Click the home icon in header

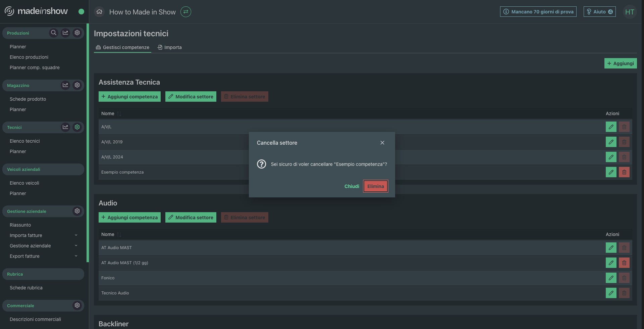pyautogui.click(x=99, y=12)
